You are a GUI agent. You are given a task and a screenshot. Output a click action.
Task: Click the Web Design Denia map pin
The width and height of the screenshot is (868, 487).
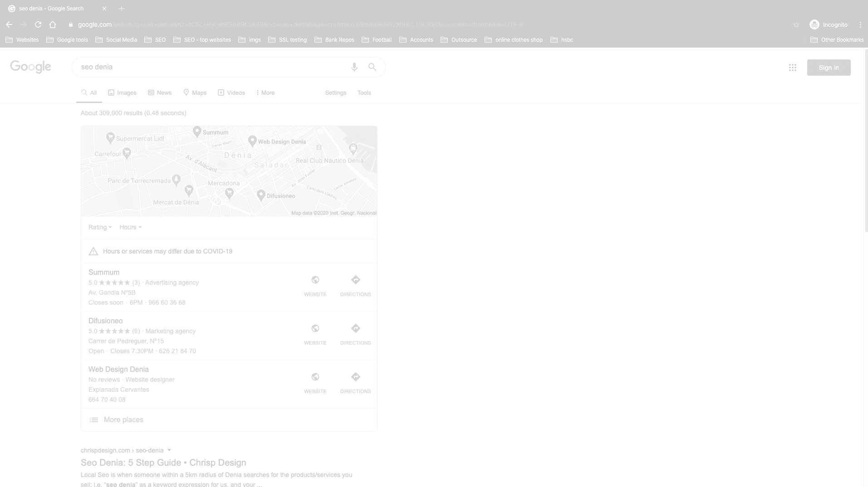coord(253,141)
